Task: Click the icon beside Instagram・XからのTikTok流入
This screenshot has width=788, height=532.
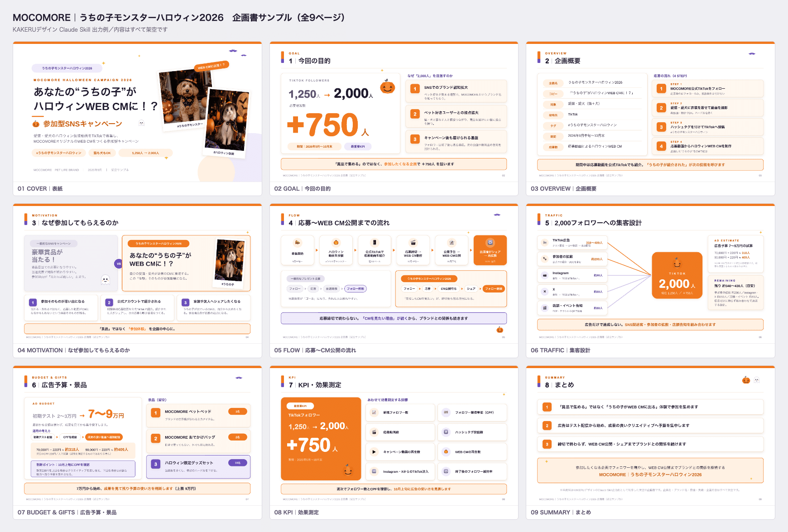Action: [x=374, y=471]
